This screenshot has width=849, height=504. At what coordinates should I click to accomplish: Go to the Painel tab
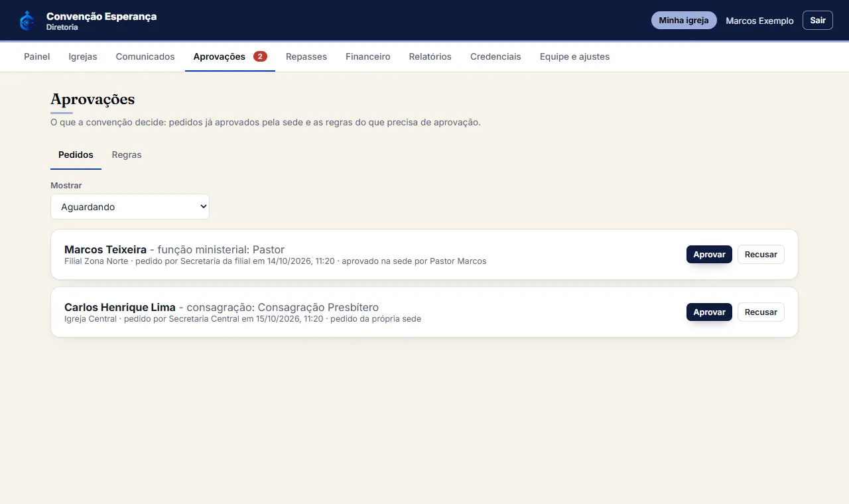(x=37, y=57)
